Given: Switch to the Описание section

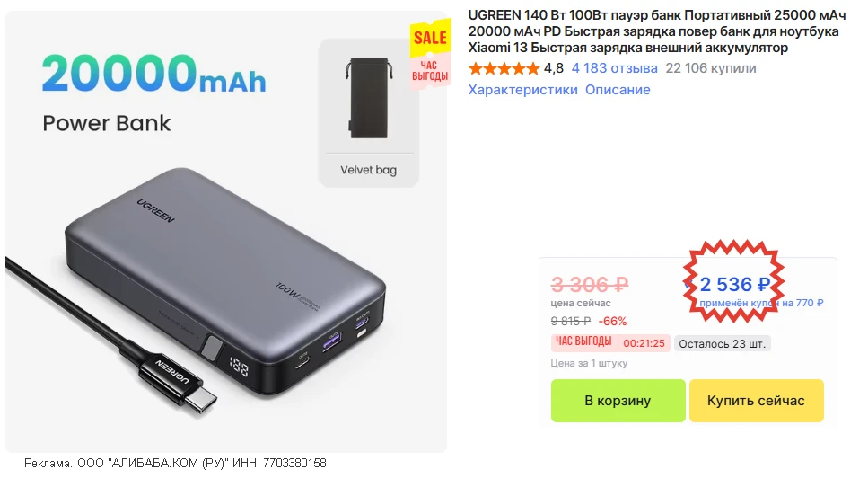Looking at the screenshot, I should [x=618, y=90].
